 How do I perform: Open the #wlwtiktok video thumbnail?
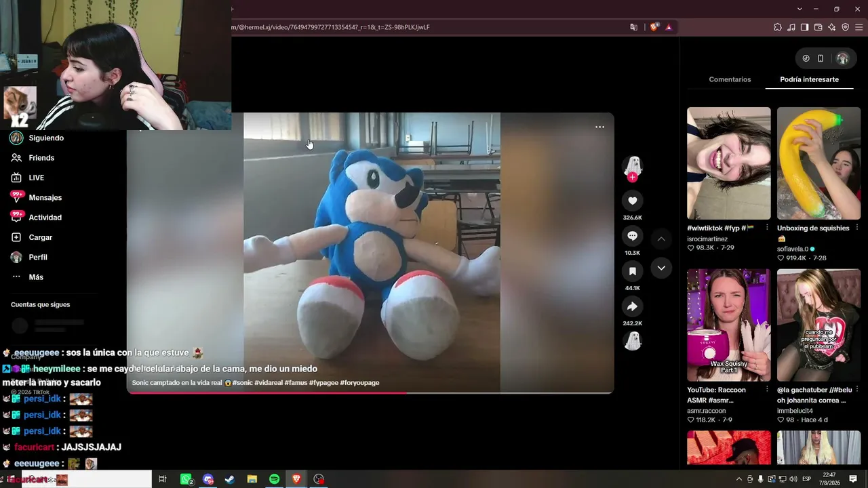[x=729, y=163]
